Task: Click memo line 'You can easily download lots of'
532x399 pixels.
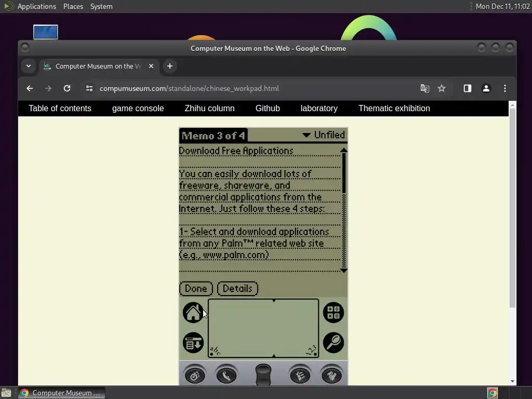Action: [x=245, y=174]
